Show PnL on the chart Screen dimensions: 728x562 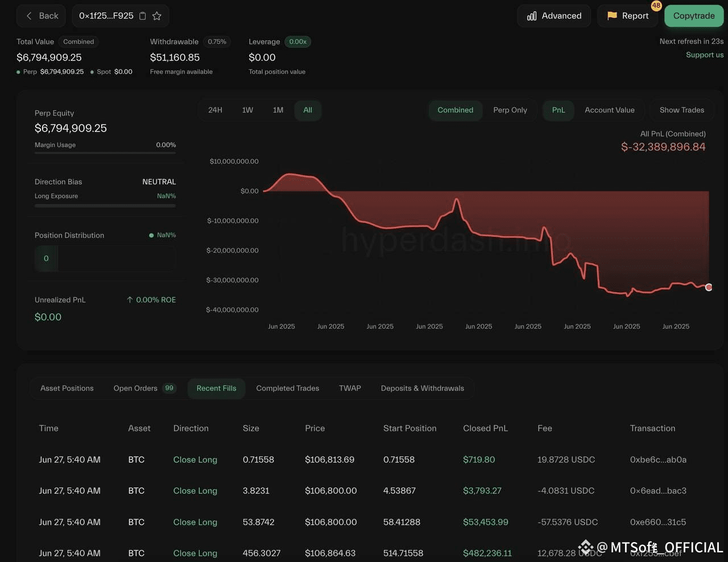pos(559,110)
